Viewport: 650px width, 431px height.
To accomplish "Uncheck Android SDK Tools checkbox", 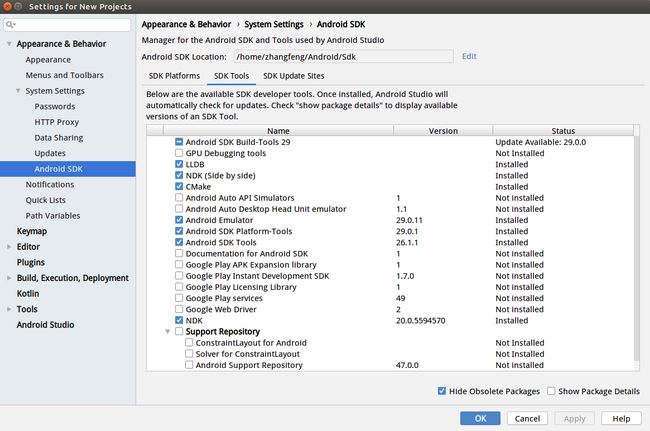I will point(179,242).
